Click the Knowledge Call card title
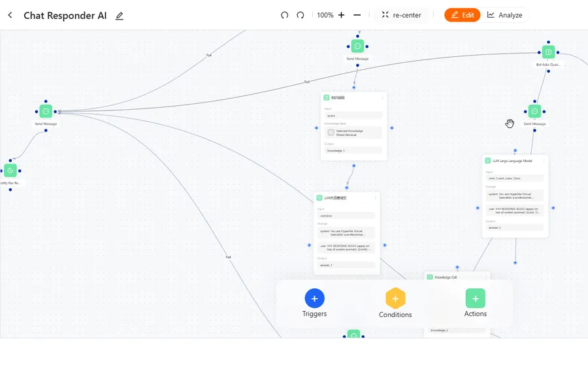 446,277
